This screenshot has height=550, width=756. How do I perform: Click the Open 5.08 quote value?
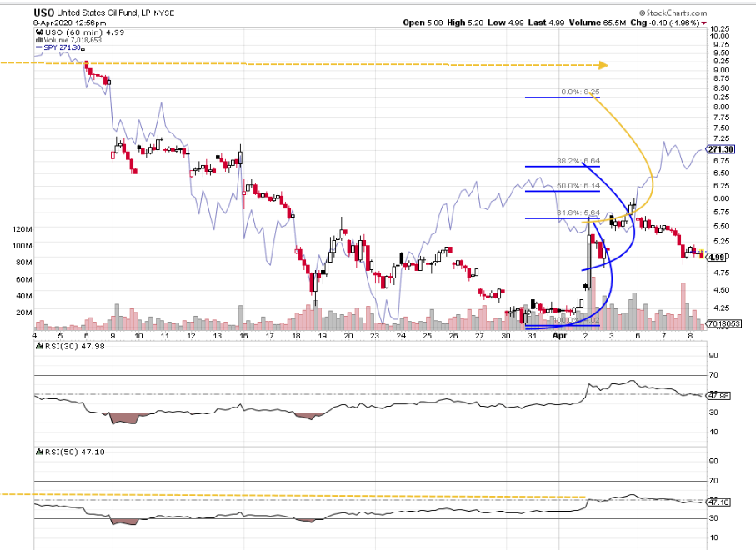pos(423,22)
